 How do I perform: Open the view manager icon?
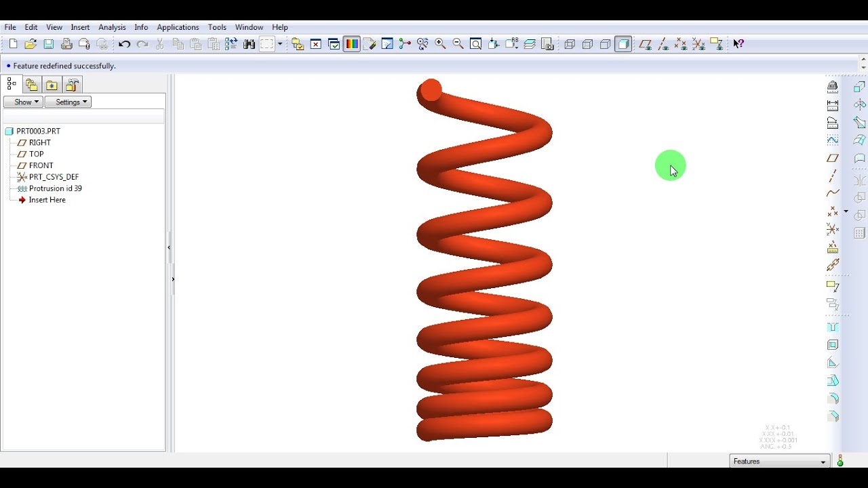click(548, 44)
